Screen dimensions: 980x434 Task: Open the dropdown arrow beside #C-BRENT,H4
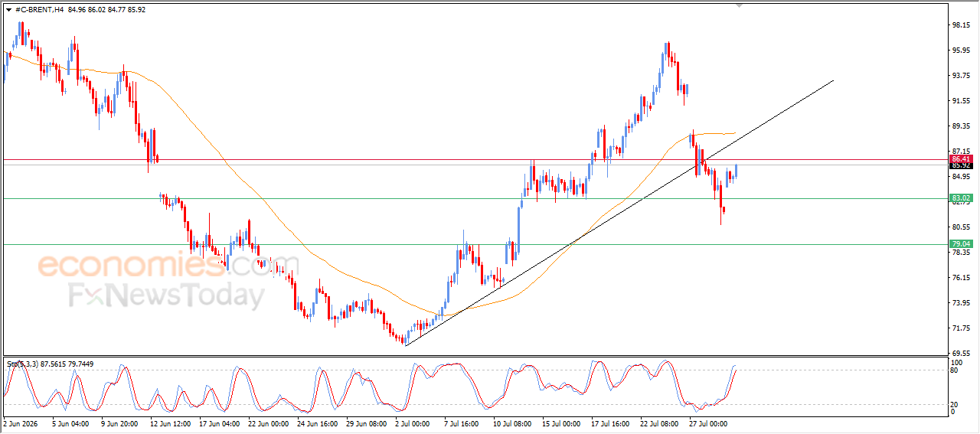point(8,9)
